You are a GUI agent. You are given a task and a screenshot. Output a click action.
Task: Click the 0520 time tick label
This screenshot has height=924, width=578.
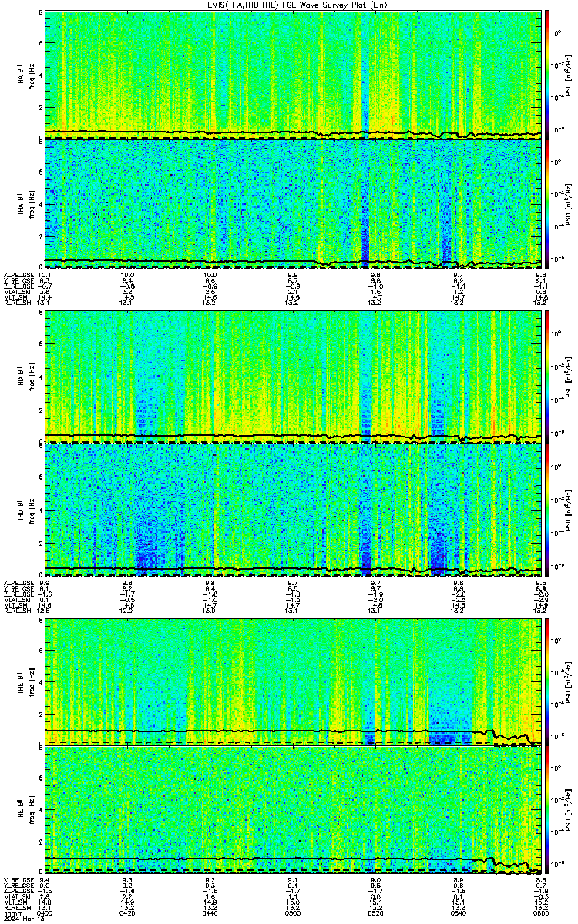coord(376,912)
